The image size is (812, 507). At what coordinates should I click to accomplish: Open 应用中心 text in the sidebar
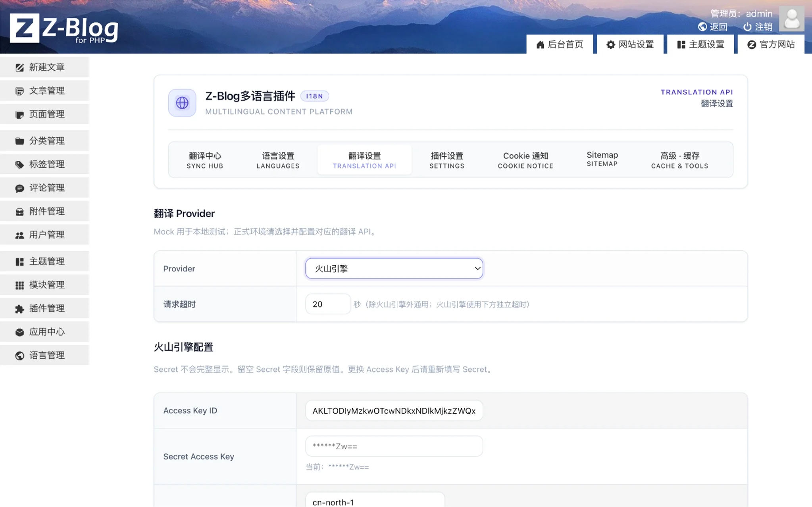[47, 332]
